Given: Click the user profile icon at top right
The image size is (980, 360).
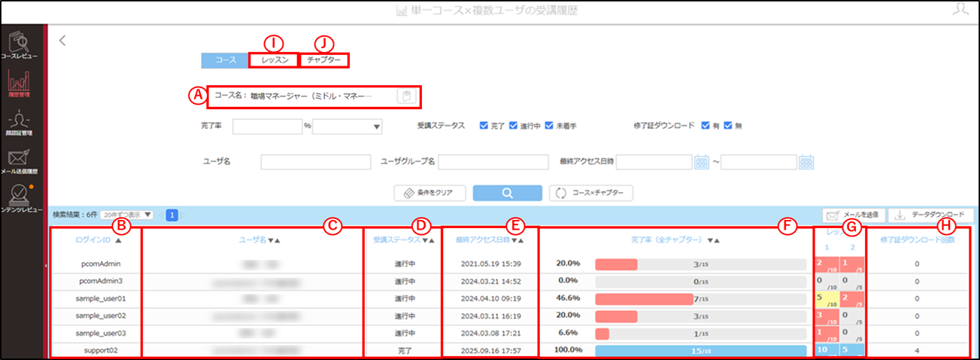Looking at the screenshot, I should coord(960,9).
